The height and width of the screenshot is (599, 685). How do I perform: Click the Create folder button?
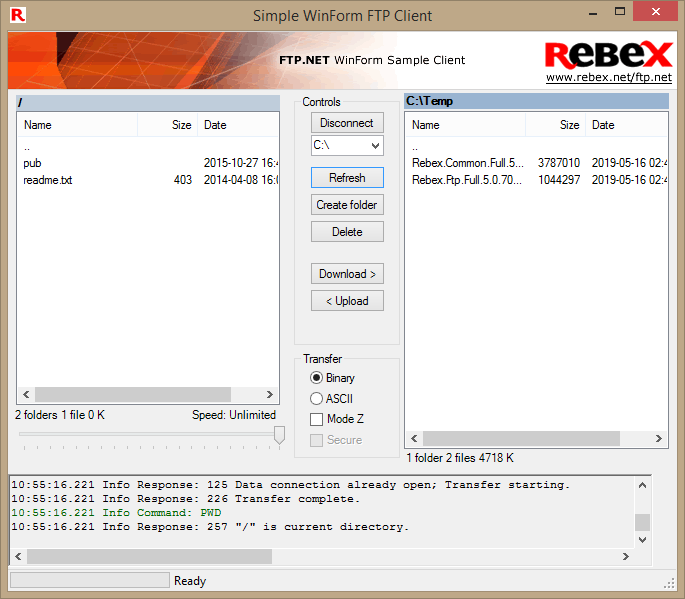pyautogui.click(x=347, y=205)
